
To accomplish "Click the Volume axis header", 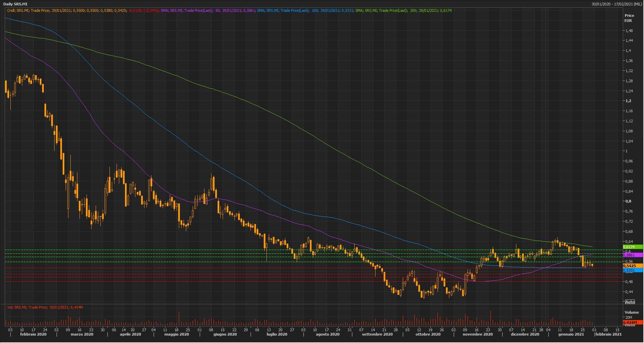I will 632,312.
